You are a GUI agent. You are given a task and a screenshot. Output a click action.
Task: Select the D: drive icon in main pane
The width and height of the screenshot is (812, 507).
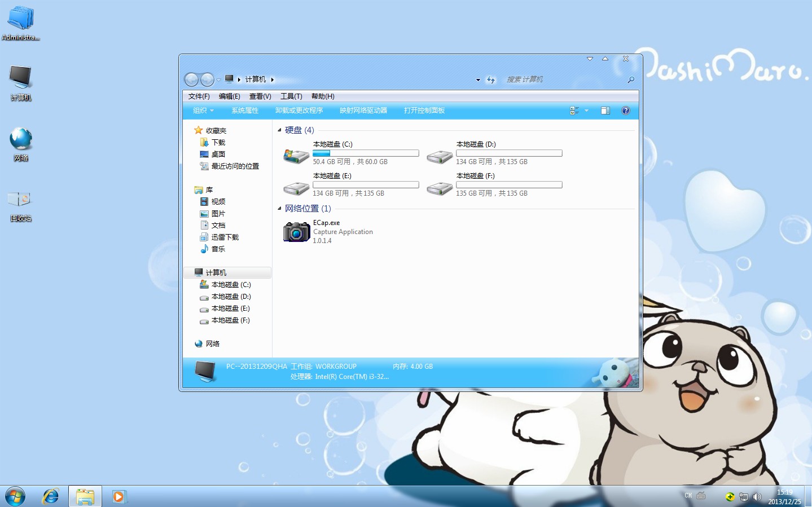(x=439, y=156)
